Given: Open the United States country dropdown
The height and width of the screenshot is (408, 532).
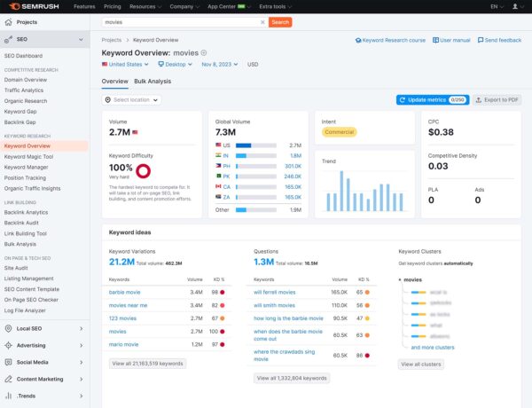Looking at the screenshot, I should pos(125,64).
